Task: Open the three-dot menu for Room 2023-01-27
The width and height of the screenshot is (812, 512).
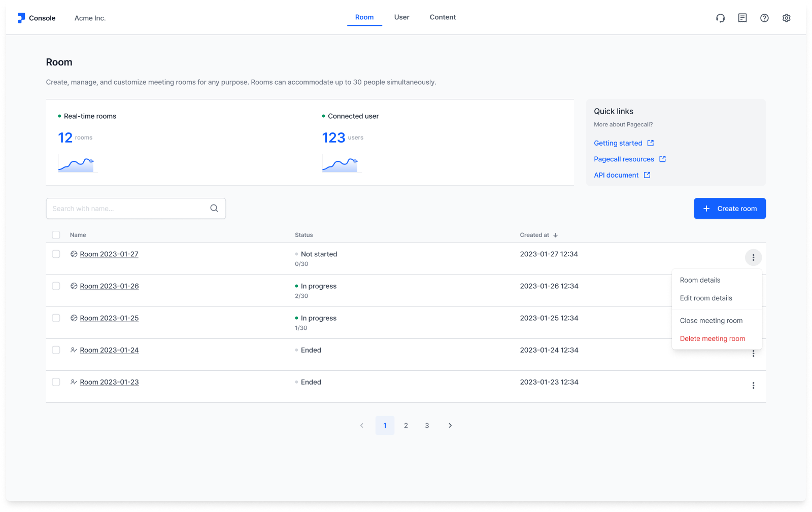Action: click(753, 258)
